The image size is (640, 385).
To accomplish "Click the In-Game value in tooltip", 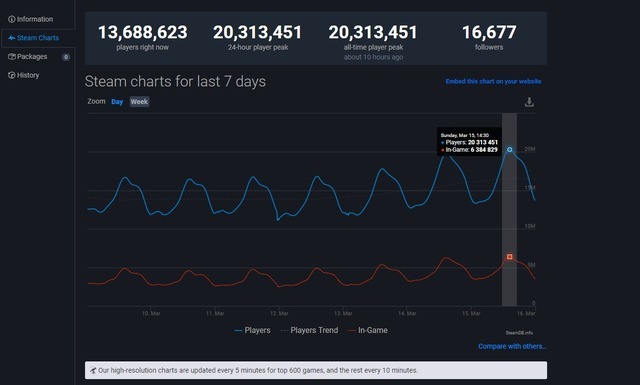I will (484, 150).
